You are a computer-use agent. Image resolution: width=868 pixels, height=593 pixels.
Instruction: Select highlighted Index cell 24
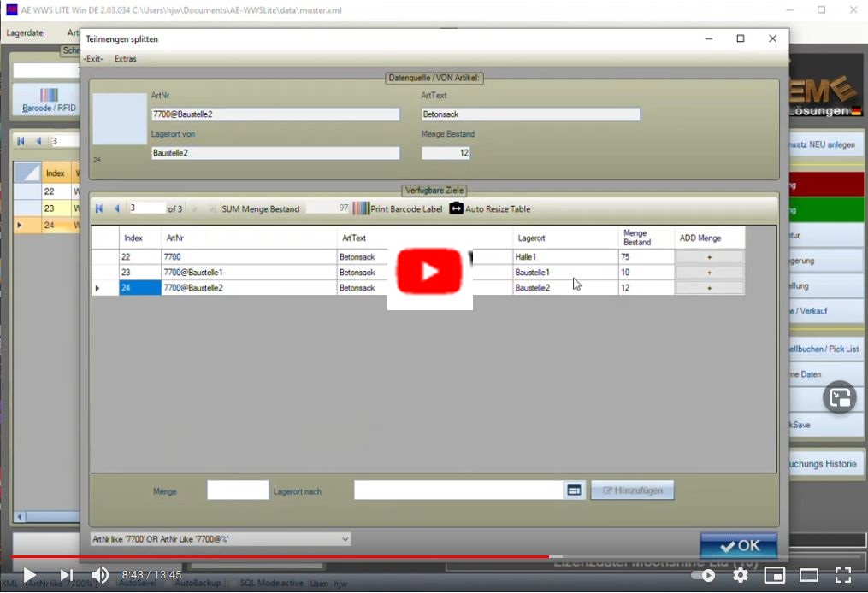pos(140,288)
